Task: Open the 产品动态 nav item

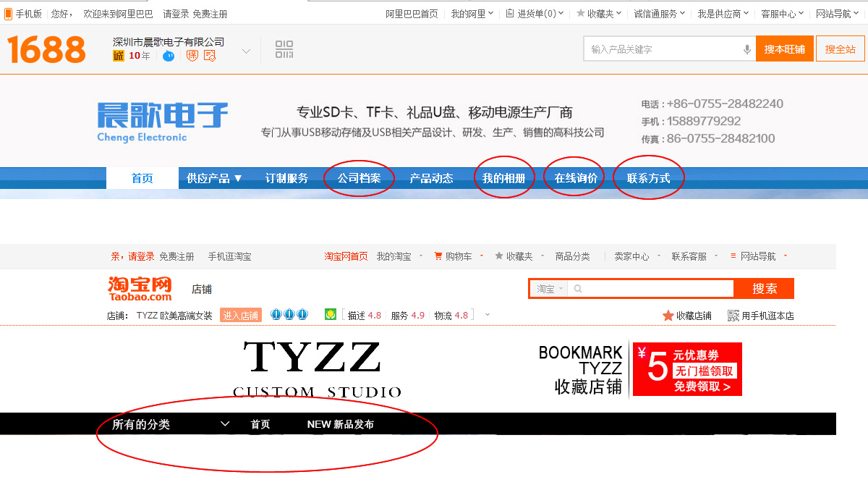Action: pyautogui.click(x=431, y=178)
